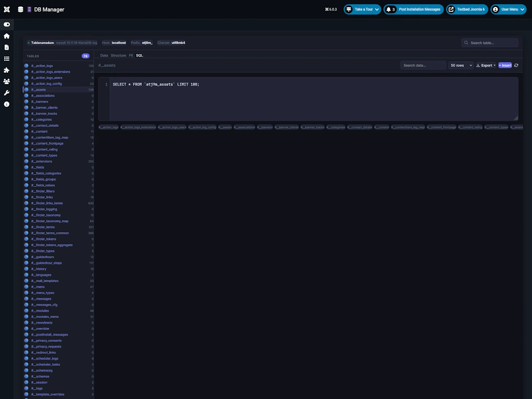Select the #__banners table
532x399 pixels.
(x=59, y=102)
